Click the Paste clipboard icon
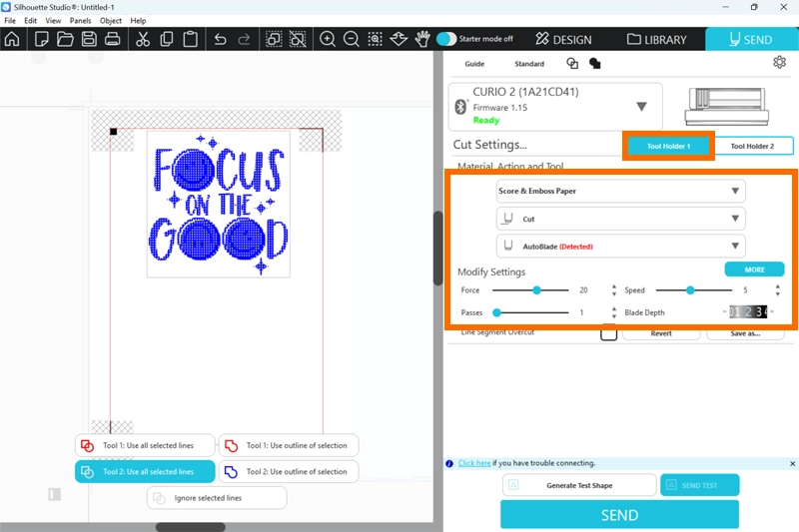Viewport: 799px width, 532px height. point(190,40)
